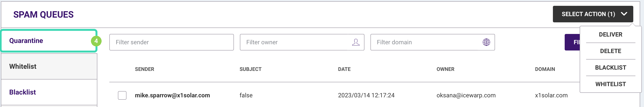The width and height of the screenshot is (644, 107).
Task: Sort by the Sender column header
Action: click(x=144, y=69)
